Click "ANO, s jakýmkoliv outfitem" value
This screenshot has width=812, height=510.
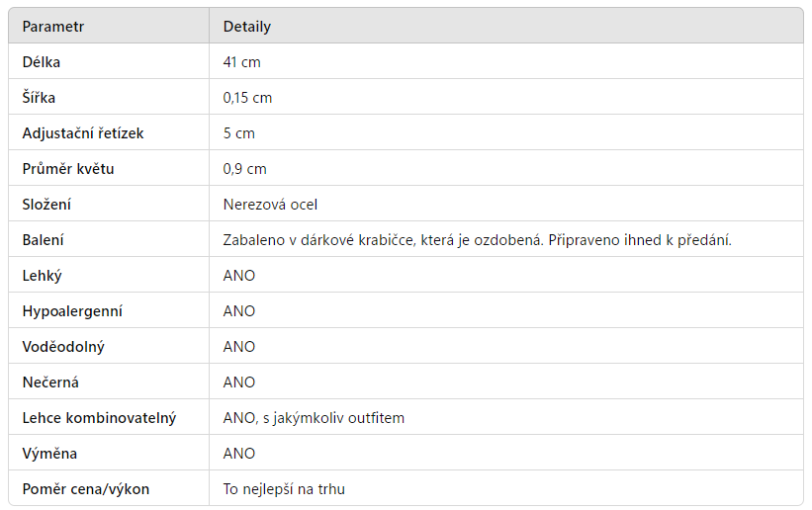tap(314, 418)
